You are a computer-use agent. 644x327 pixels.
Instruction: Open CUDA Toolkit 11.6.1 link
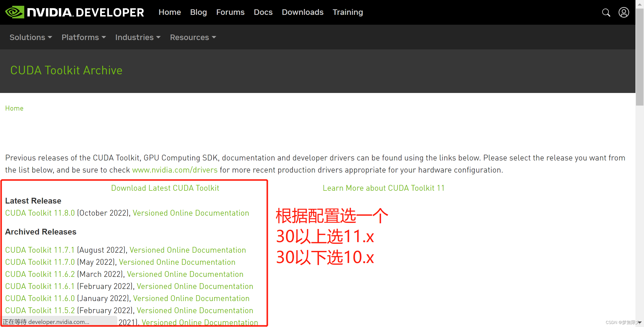tap(40, 286)
